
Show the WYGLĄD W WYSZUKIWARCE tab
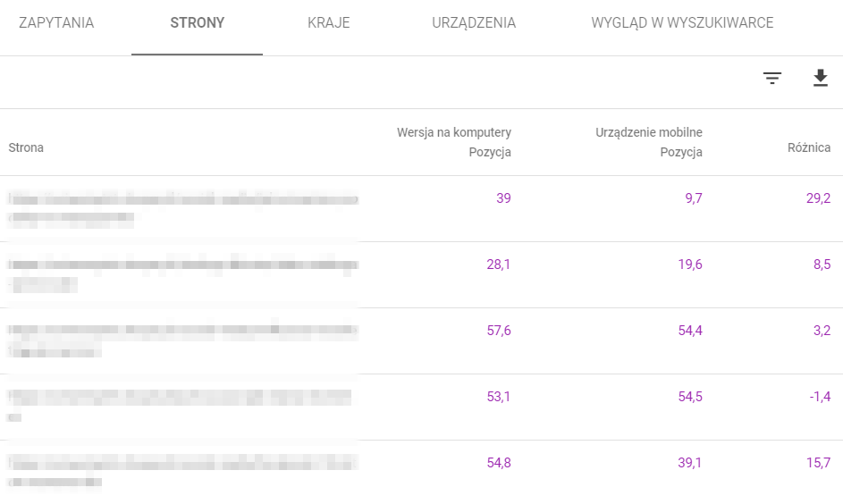(x=682, y=23)
